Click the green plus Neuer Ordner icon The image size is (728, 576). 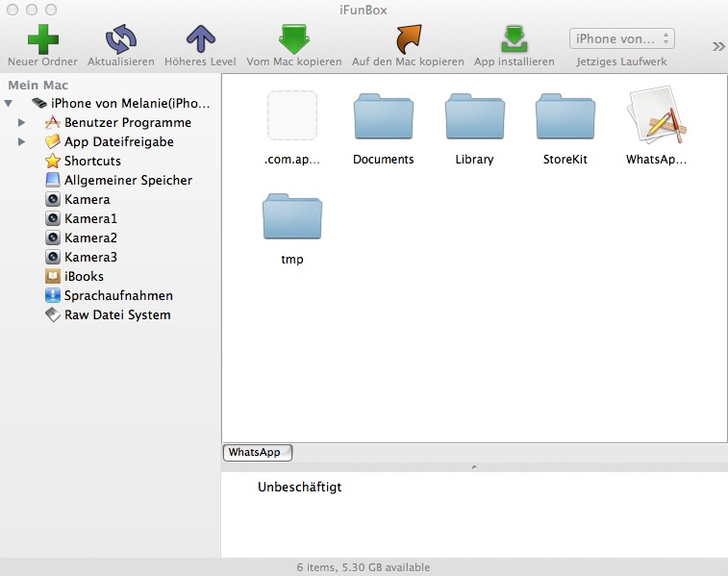(42, 39)
